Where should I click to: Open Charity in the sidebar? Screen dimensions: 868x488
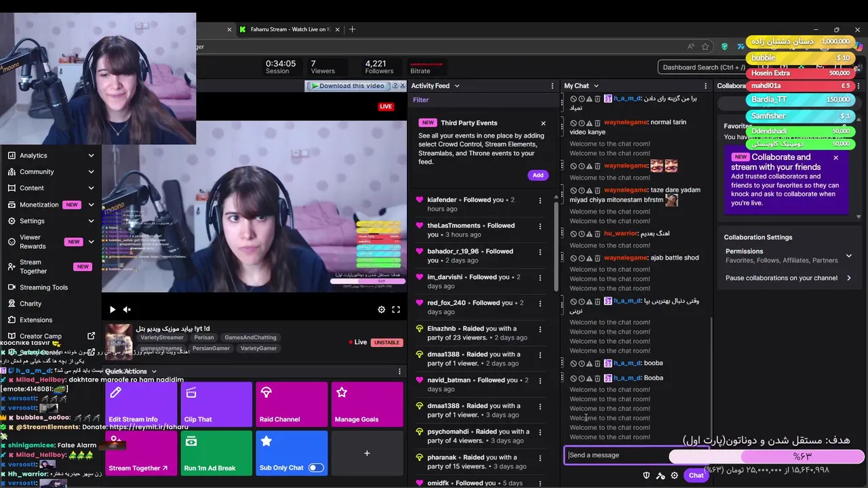pos(31,304)
